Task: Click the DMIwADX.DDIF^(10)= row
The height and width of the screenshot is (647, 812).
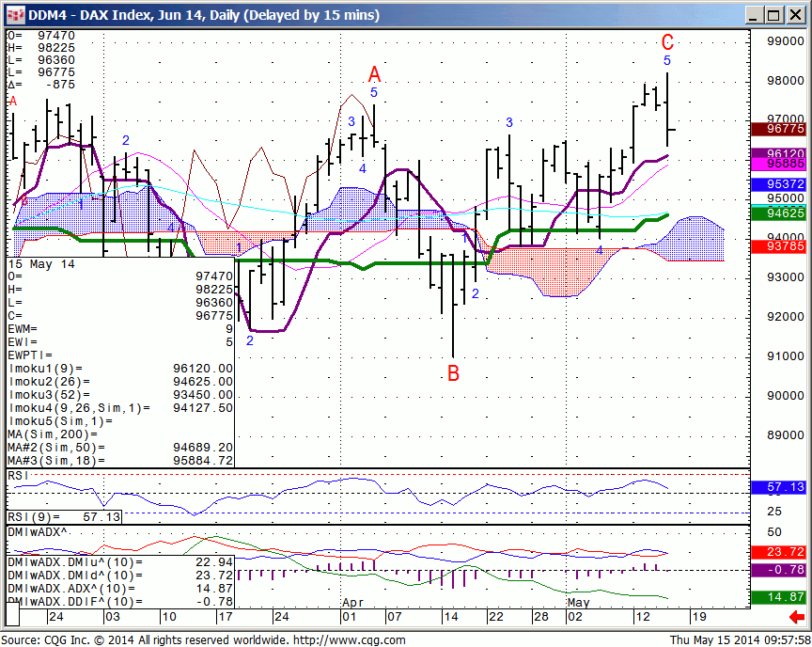Action: point(120,602)
